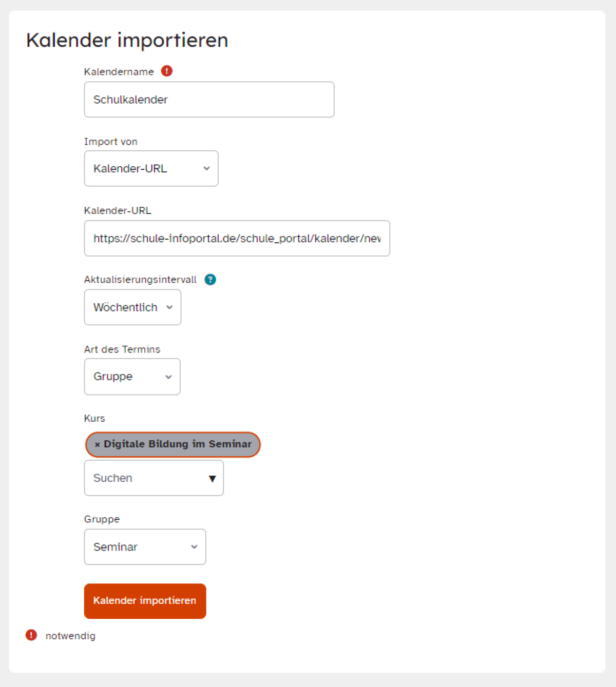The image size is (616, 687).
Task: Click the black triangle arrow in Suchen box
Action: tap(213, 479)
